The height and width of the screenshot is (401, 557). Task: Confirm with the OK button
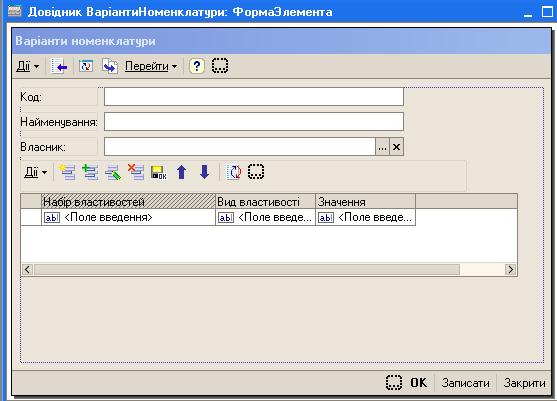(x=418, y=383)
